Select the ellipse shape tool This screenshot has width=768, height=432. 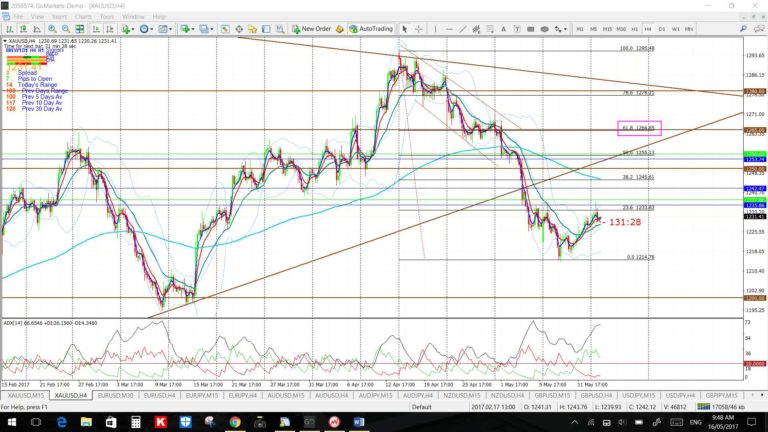point(544,29)
